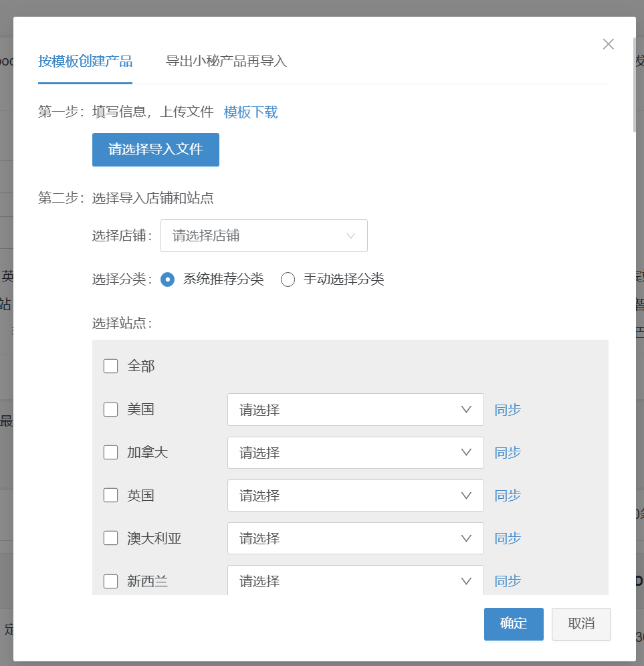Select the 按模板创建产品 tab
The image size is (644, 666).
click(85, 61)
